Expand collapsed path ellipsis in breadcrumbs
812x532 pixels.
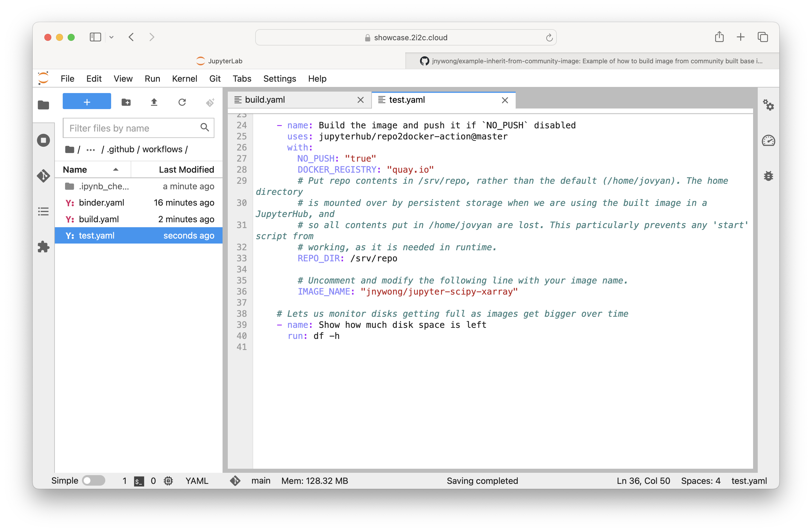click(x=90, y=149)
